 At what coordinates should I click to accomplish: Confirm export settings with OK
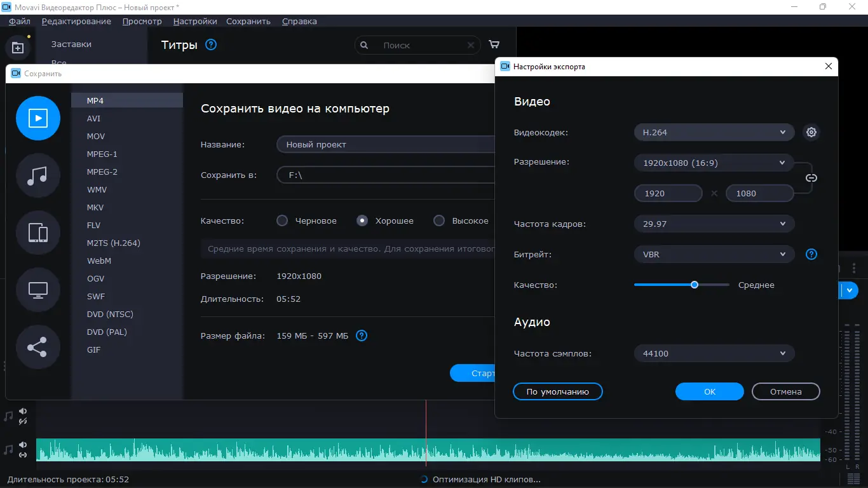coord(710,391)
